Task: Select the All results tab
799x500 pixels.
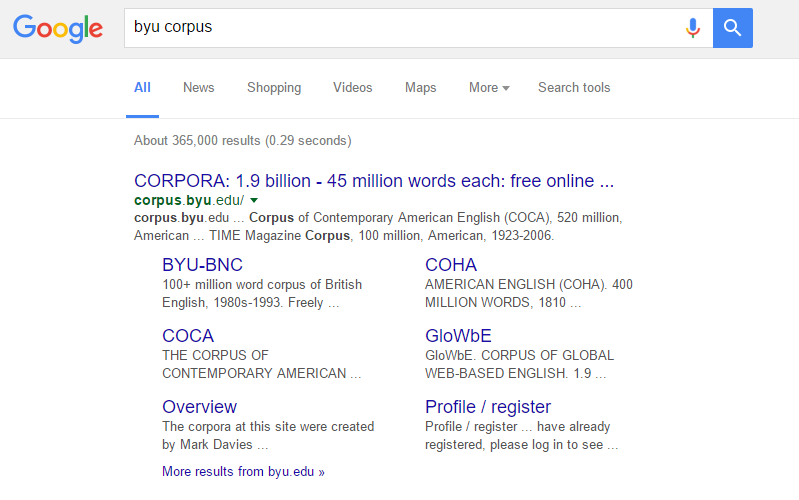Action: pyautogui.click(x=142, y=88)
